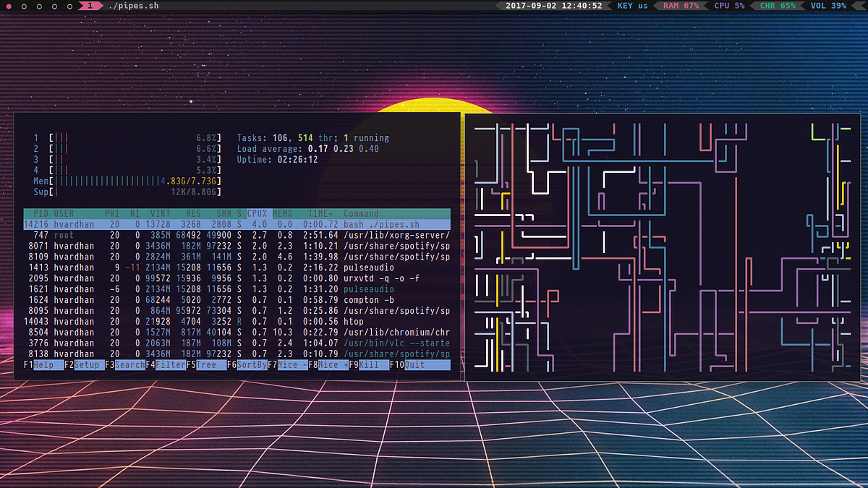
Task: Click the RAM 67% status indicator
Action: [680, 6]
